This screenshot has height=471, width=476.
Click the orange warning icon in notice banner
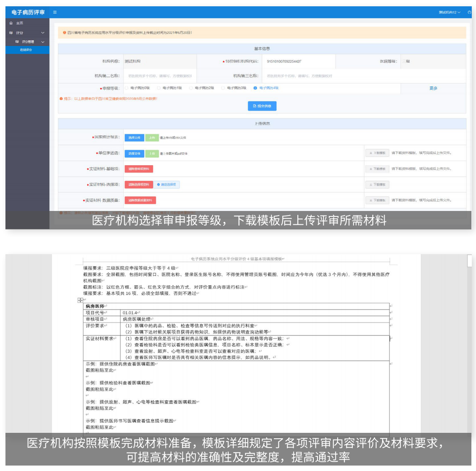(64, 33)
